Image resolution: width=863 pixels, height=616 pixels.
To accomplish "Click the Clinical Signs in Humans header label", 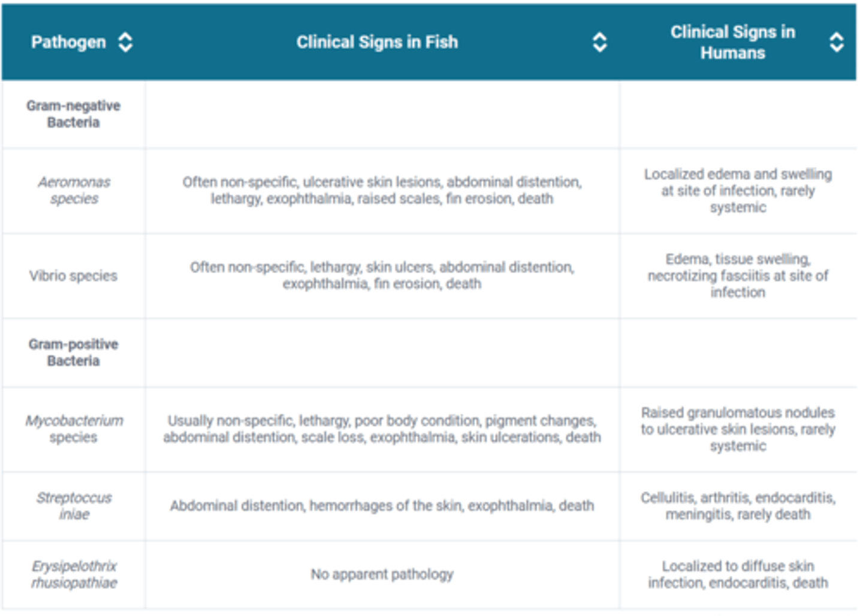I will tap(732, 42).
